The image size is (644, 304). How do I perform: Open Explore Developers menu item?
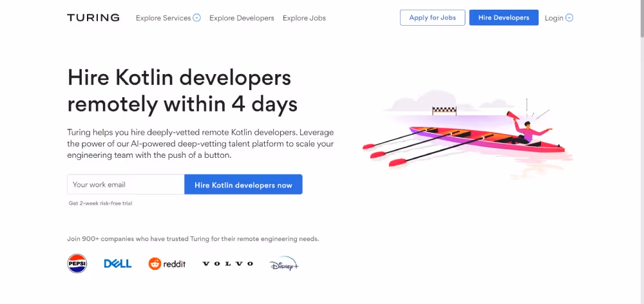[241, 18]
